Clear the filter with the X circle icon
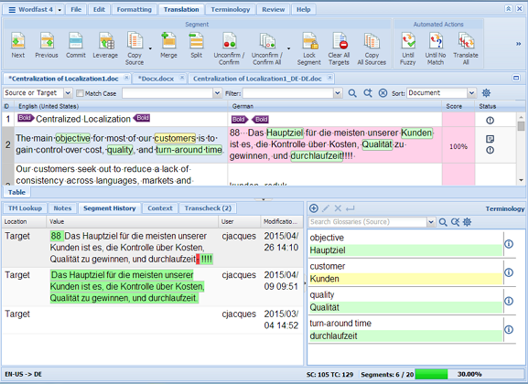The width and height of the screenshot is (528, 384). pyautogui.click(x=383, y=93)
